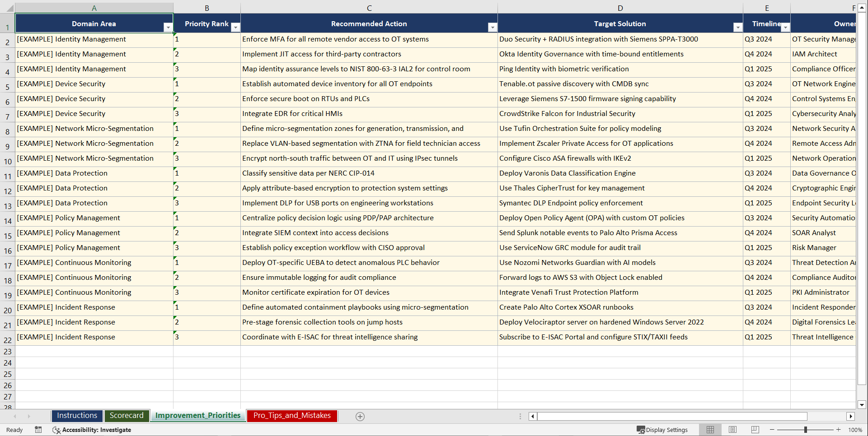The height and width of the screenshot is (436, 868).
Task: Click the sheet navigation left arrow
Action: point(16,416)
